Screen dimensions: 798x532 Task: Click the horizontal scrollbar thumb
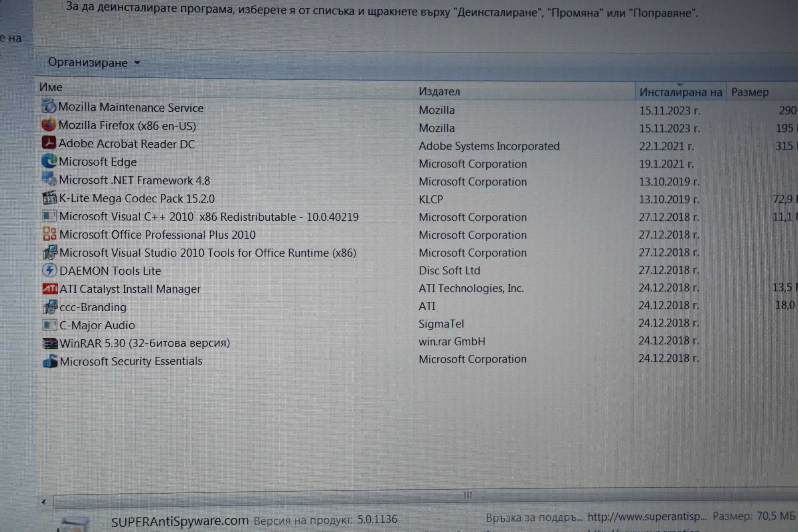[x=467, y=496]
